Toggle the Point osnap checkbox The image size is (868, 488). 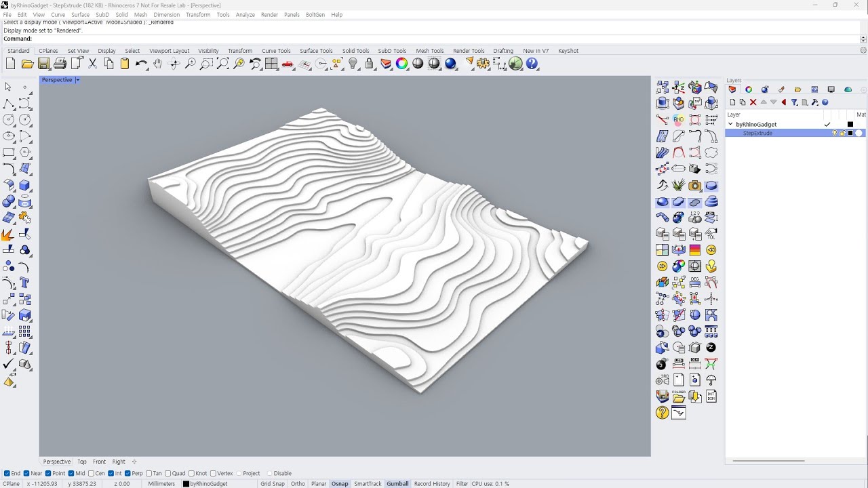pos(48,473)
